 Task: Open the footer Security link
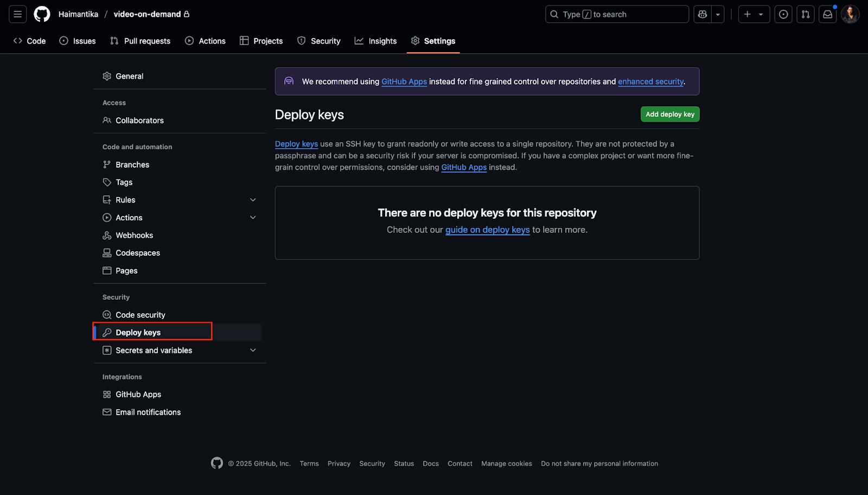pyautogui.click(x=372, y=464)
